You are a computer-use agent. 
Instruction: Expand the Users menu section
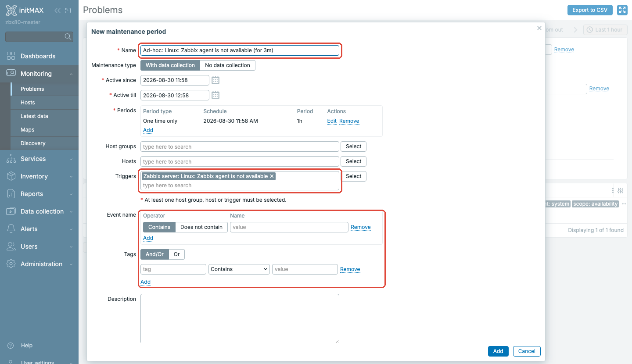(71, 247)
